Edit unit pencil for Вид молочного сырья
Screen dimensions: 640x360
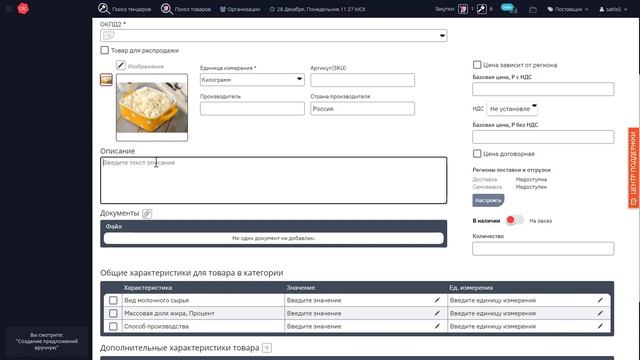[x=600, y=300]
